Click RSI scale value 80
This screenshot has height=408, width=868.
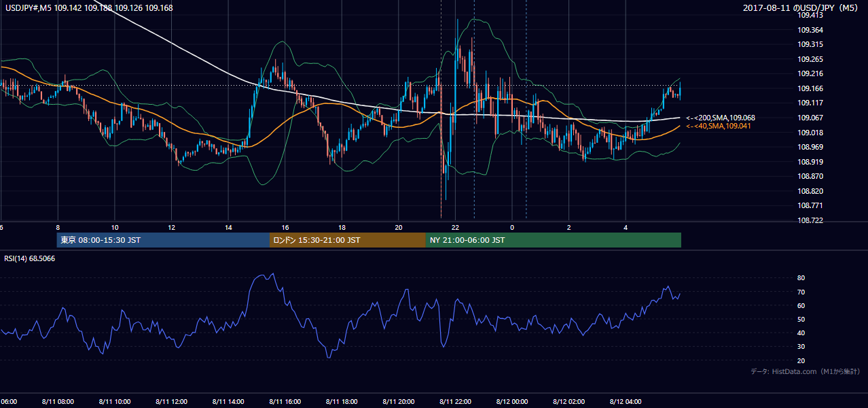pyautogui.click(x=801, y=278)
